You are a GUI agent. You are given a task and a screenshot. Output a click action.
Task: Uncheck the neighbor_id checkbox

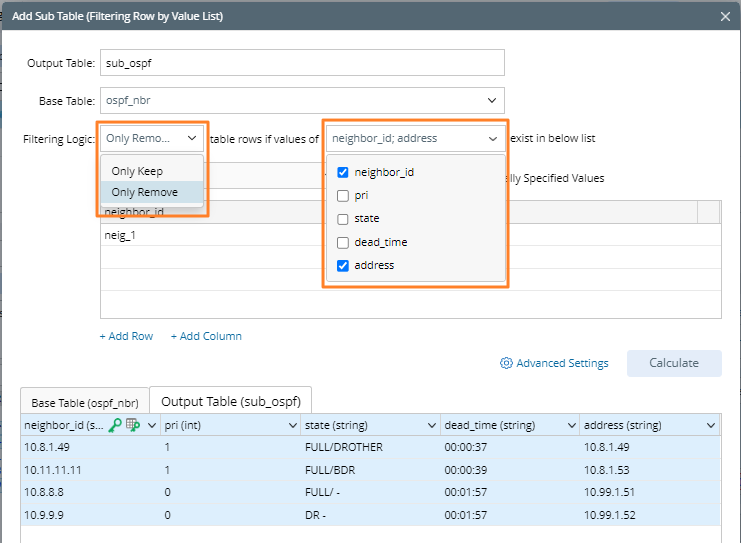click(x=343, y=172)
